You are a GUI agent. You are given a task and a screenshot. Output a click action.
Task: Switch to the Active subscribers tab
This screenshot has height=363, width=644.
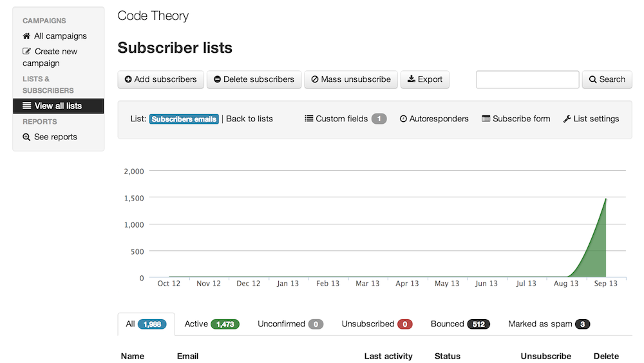211,324
